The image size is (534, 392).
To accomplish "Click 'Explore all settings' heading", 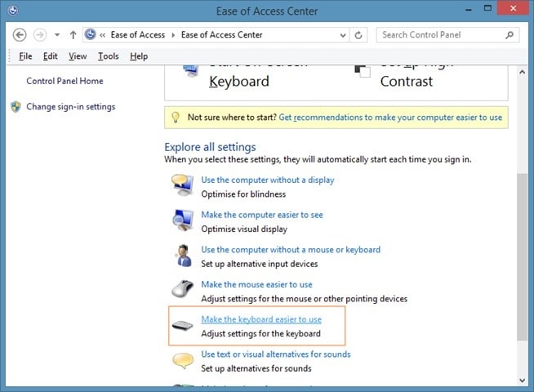I will (210, 147).
